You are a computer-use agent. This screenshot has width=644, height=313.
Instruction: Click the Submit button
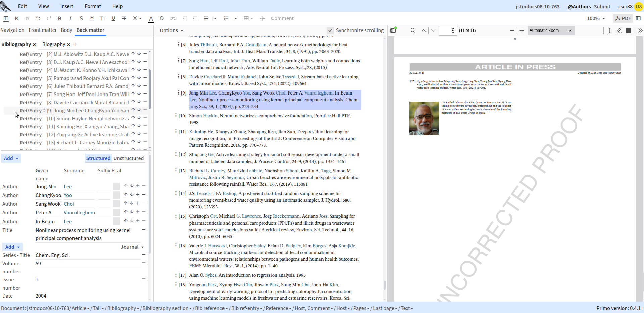602,6
